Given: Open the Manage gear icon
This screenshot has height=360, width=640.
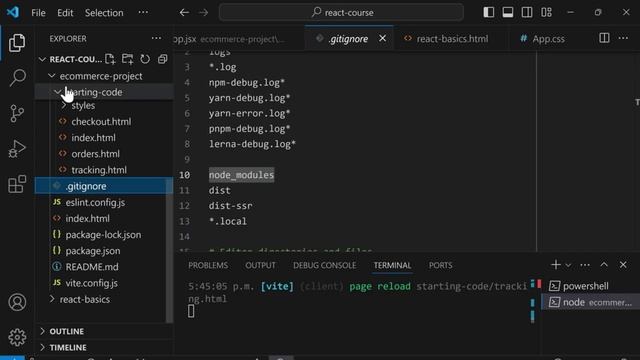Looking at the screenshot, I should pos(17,337).
